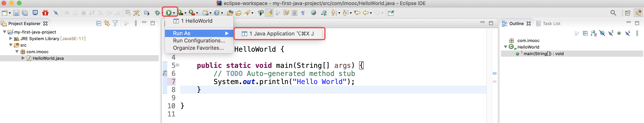This screenshot has width=644, height=123.
Task: Open the Run button dropdown arrow
Action: pyautogui.click(x=174, y=13)
